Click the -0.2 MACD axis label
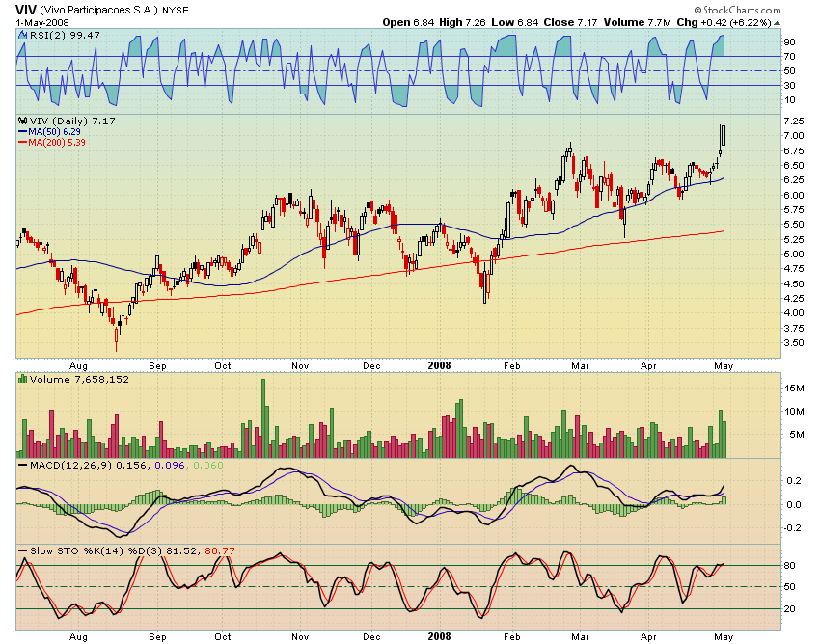 [792, 528]
